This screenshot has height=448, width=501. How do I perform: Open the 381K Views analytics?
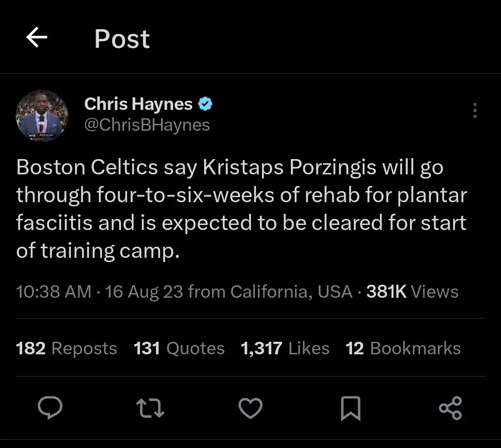pos(412,292)
